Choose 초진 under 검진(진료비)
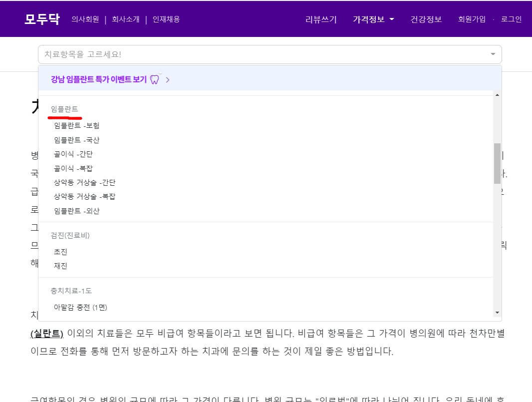 click(x=60, y=252)
